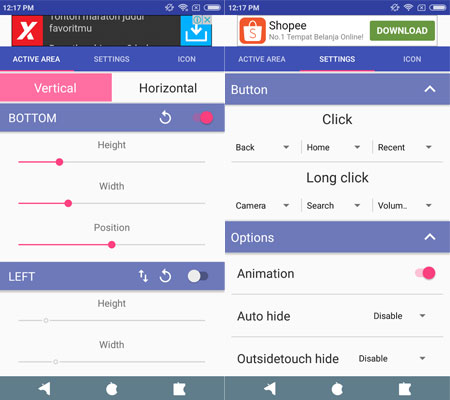Open the ACTIVE AREA tab on the right screen
Viewport: 450px width, 400px height.
(262, 59)
